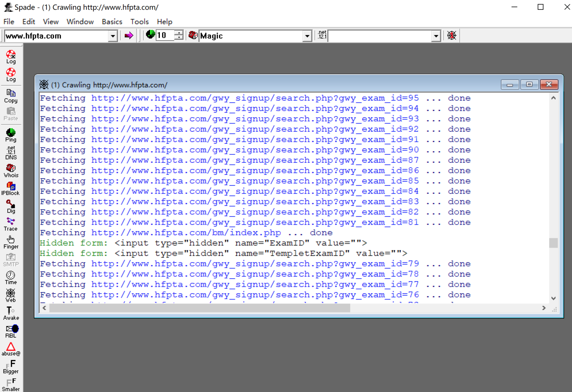Expand the www.hfpta.com address dropdown
Image resolution: width=572 pixels, height=392 pixels.
[113, 36]
